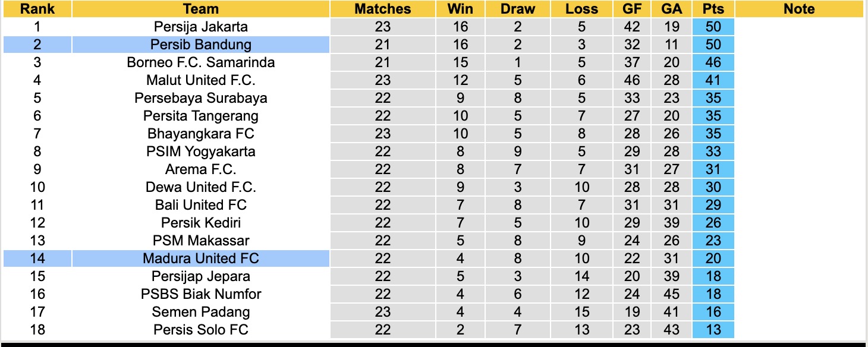Click the Note column header
The height and width of the screenshot is (347, 868).
[798, 9]
